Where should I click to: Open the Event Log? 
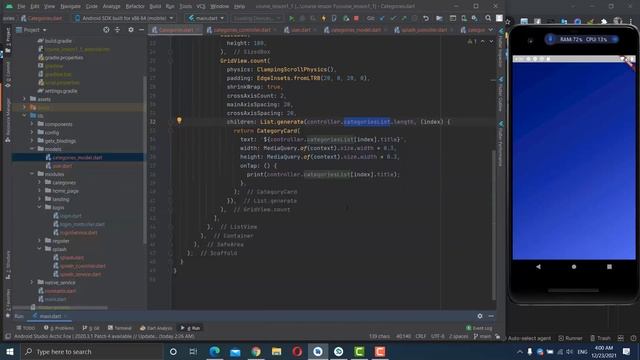point(479,328)
